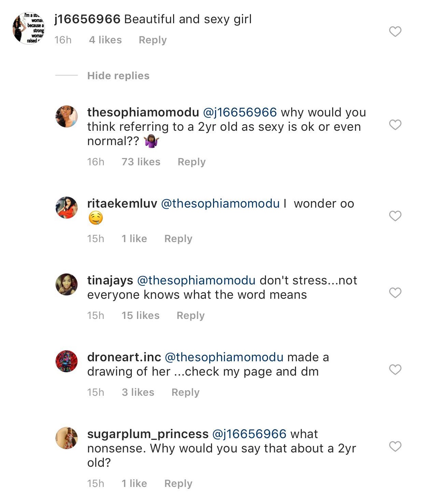Open droneart.inc's profile avatar
The image size is (424, 504).
pos(67,361)
